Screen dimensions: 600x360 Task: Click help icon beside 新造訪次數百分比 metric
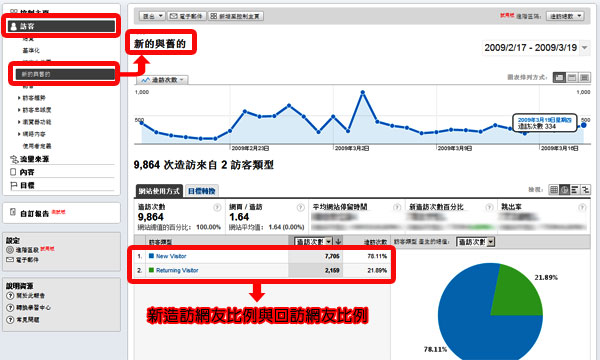pyautogui.click(x=489, y=207)
